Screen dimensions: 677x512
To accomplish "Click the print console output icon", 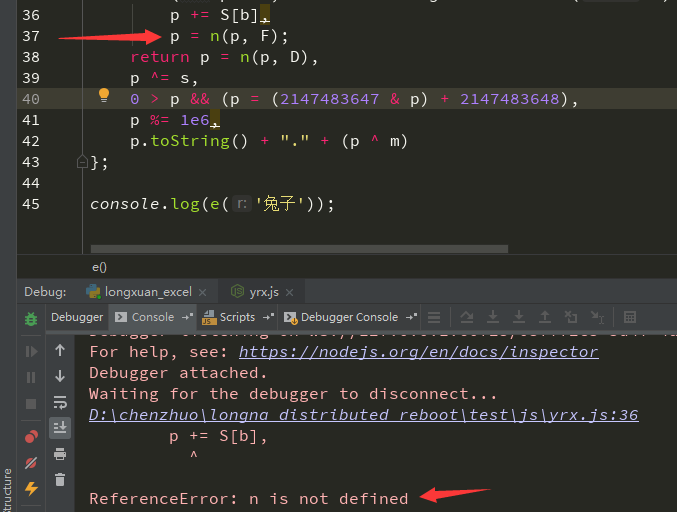I will 60,454.
